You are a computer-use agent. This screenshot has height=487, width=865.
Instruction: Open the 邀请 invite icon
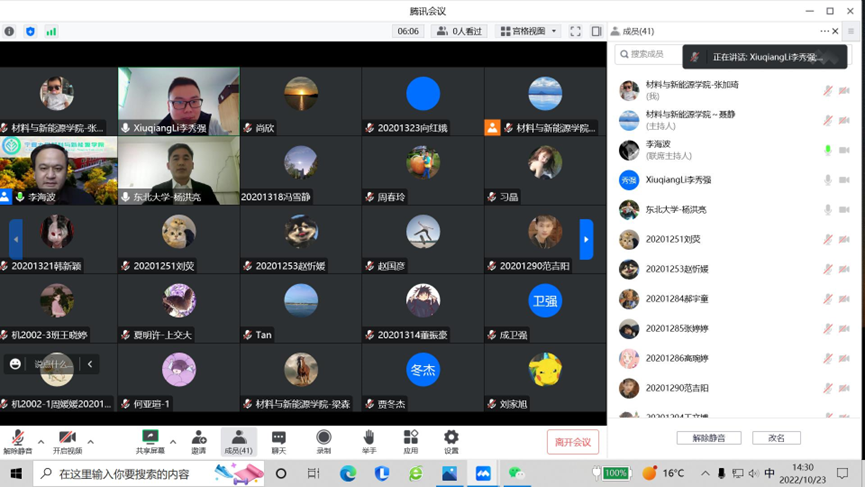point(198,441)
